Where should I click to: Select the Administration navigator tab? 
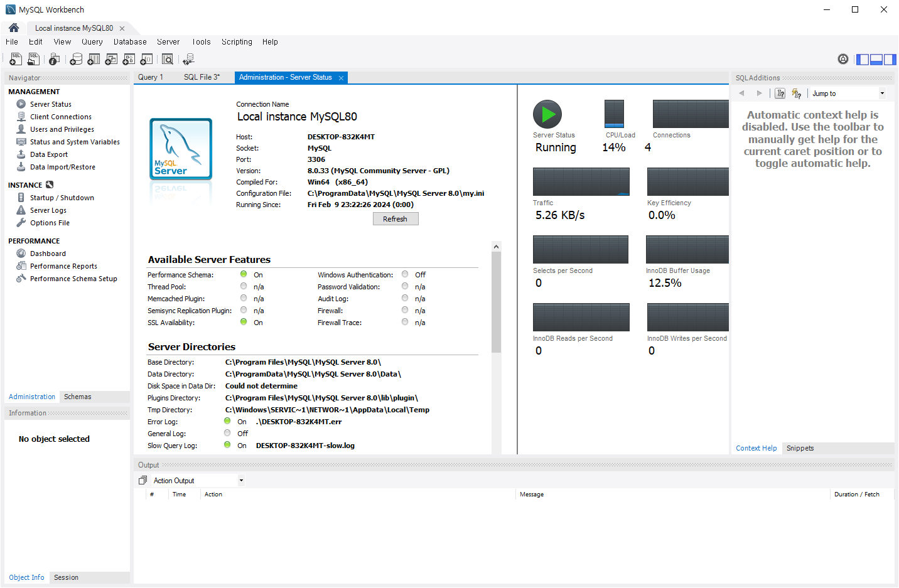[32, 397]
